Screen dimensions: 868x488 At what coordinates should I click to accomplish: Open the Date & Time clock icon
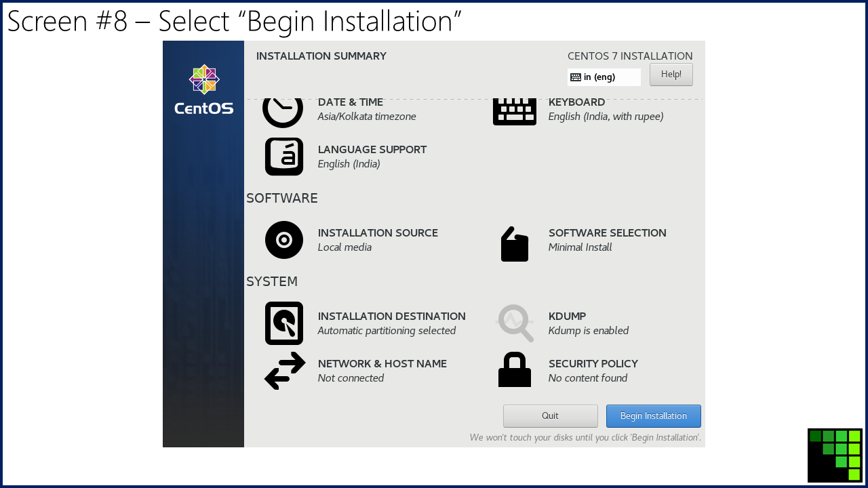tap(283, 113)
